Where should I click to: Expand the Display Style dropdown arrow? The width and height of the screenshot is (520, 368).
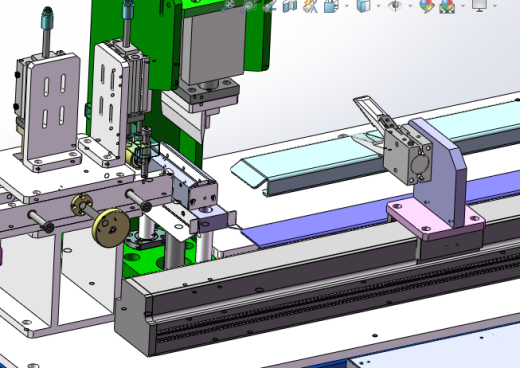pyautogui.click(x=378, y=6)
